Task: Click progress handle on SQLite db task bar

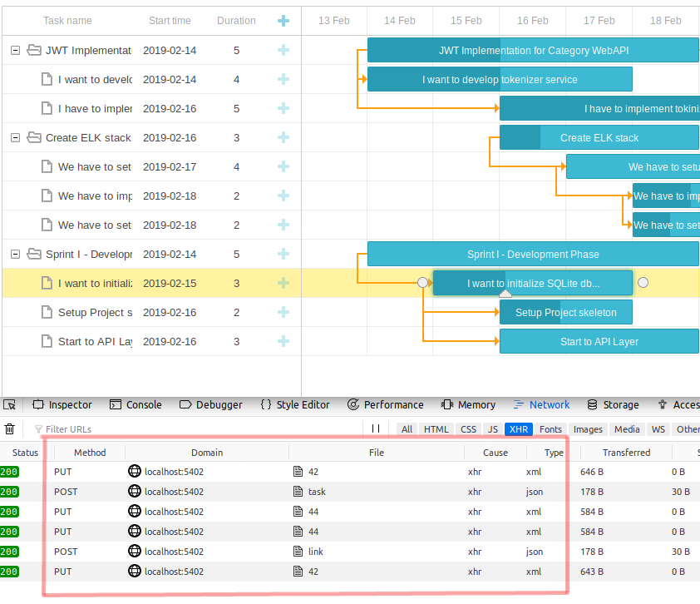Action: click(505, 294)
